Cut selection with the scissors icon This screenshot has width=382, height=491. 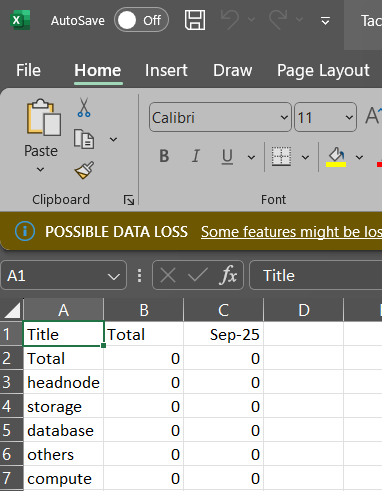(84, 107)
